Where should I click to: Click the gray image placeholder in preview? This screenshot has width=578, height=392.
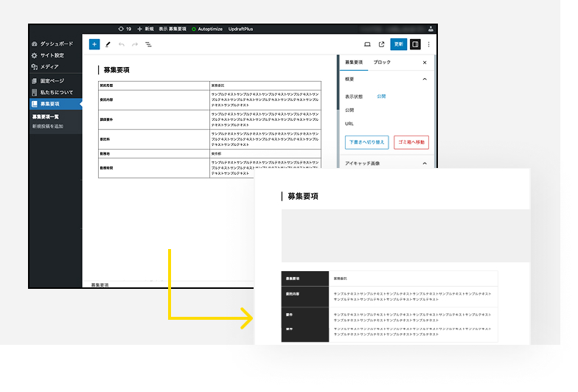tap(405, 236)
